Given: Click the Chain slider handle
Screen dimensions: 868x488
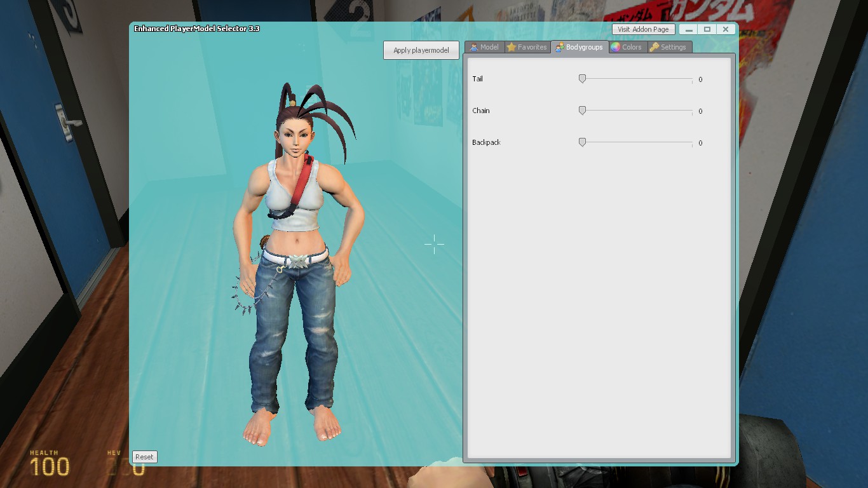Looking at the screenshot, I should coord(582,111).
